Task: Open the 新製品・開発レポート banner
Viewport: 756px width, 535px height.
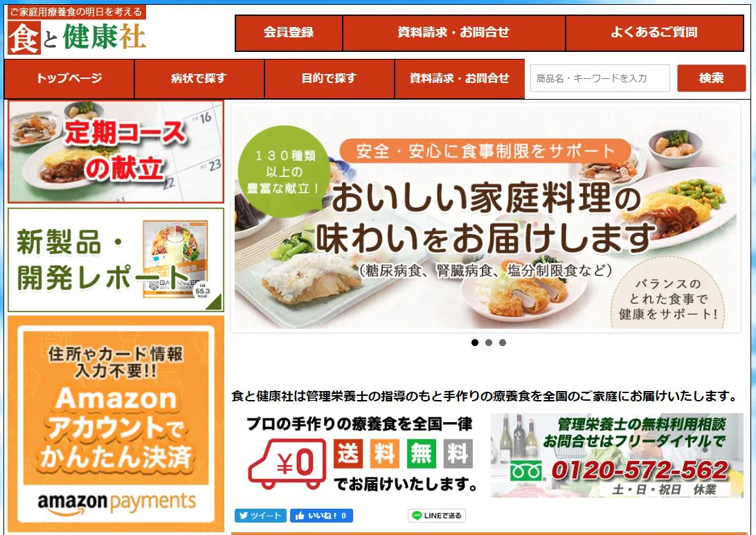Action: click(x=116, y=260)
